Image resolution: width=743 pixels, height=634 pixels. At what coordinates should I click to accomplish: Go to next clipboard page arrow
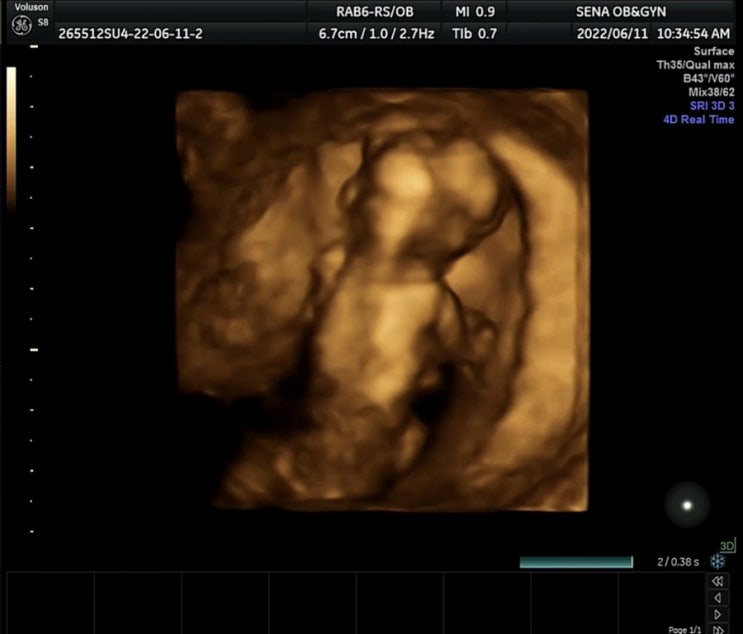pyautogui.click(x=717, y=614)
